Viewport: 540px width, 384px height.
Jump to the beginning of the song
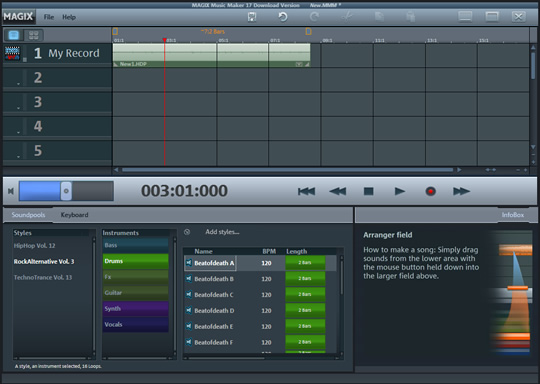pos(306,191)
